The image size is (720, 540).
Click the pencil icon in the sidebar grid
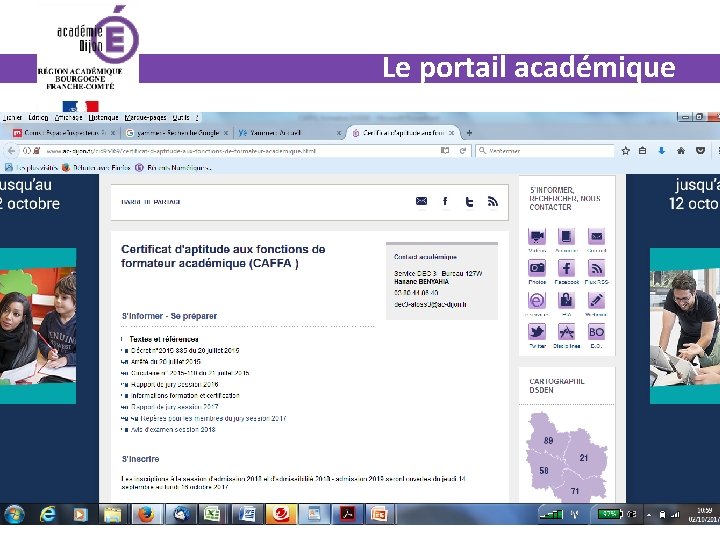(x=596, y=301)
